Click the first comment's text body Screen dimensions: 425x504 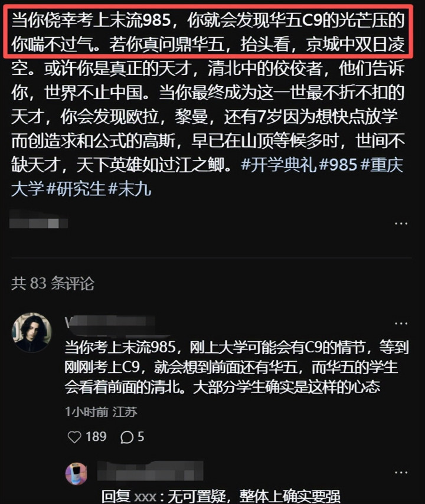click(237, 367)
